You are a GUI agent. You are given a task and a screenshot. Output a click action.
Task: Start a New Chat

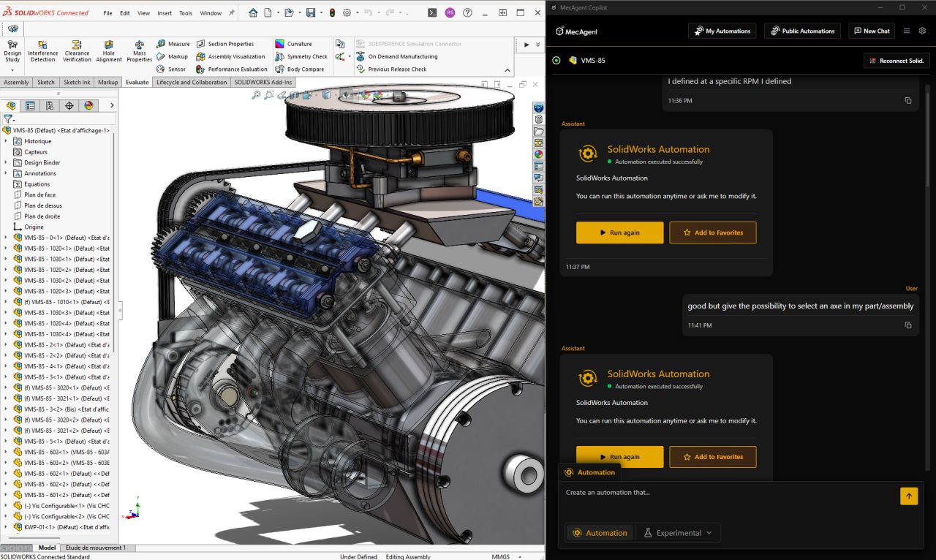click(x=871, y=31)
